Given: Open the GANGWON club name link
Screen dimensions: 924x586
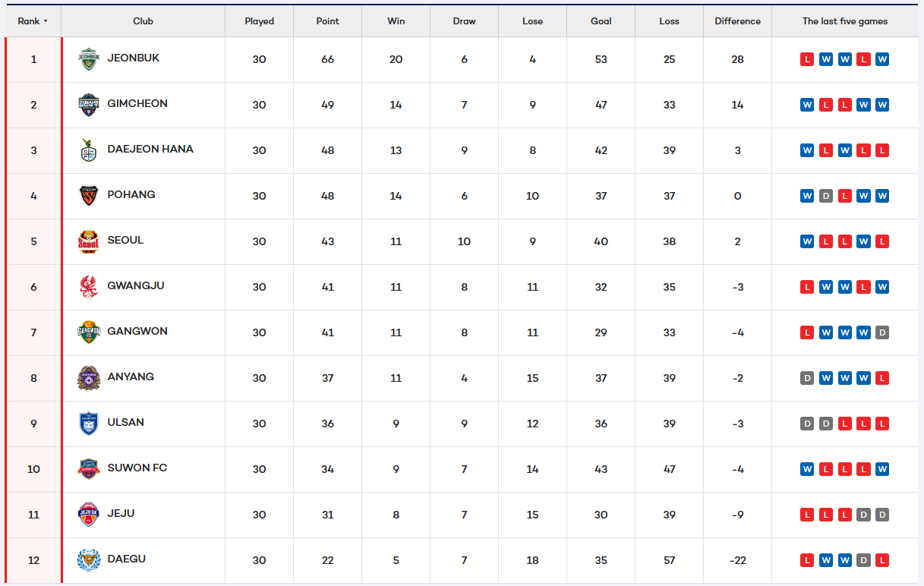Looking at the screenshot, I should [137, 331].
